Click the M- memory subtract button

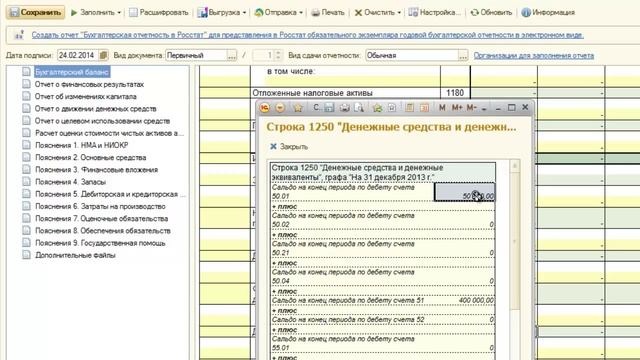pyautogui.click(x=471, y=108)
